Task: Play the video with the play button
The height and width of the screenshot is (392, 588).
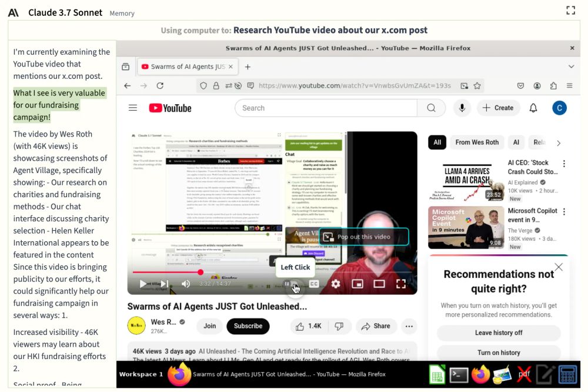Action: (x=143, y=284)
